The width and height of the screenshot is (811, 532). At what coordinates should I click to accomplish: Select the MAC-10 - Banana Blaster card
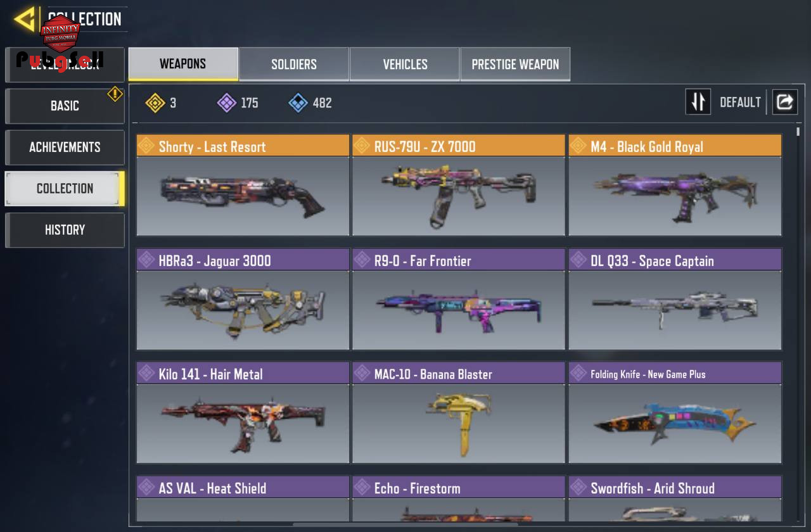point(459,413)
